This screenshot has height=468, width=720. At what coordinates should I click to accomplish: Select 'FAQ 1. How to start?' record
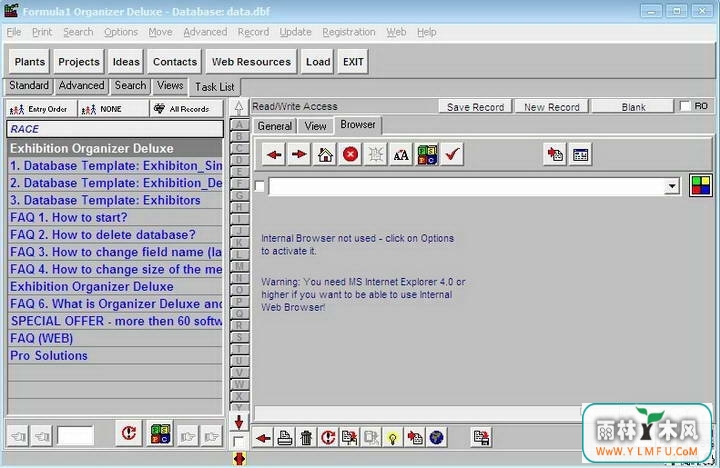(115, 217)
